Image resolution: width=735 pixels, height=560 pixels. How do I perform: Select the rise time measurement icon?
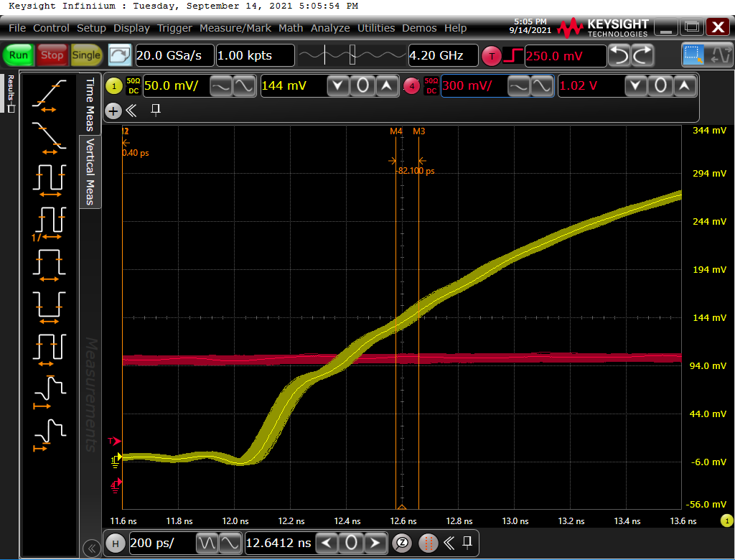(x=49, y=95)
